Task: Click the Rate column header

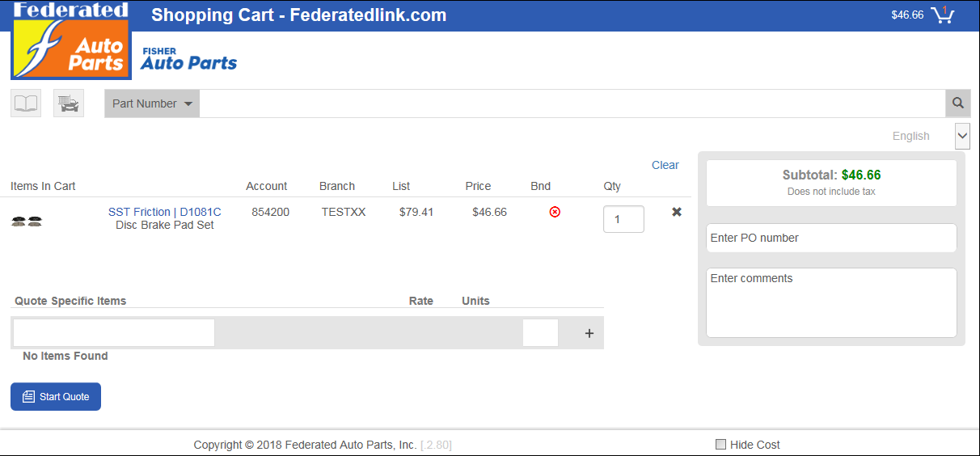Action: point(421,301)
